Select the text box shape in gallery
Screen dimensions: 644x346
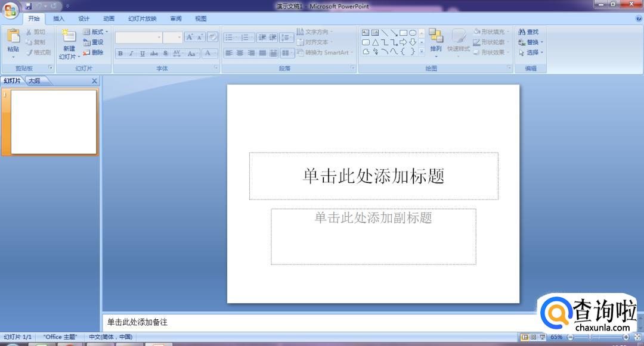click(366, 33)
